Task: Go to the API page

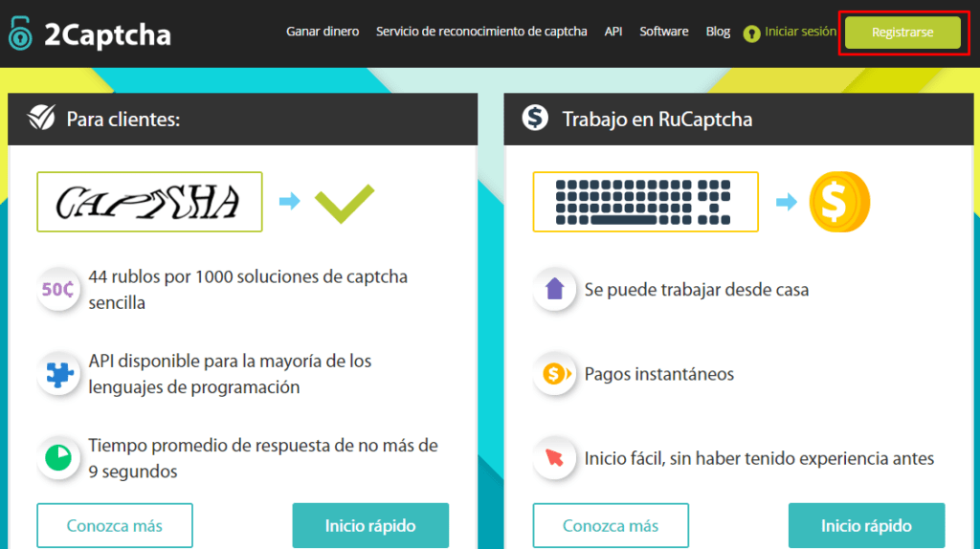Action: (613, 32)
